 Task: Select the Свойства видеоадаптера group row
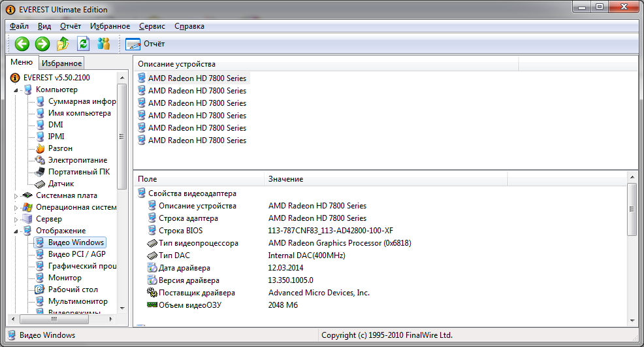192,193
